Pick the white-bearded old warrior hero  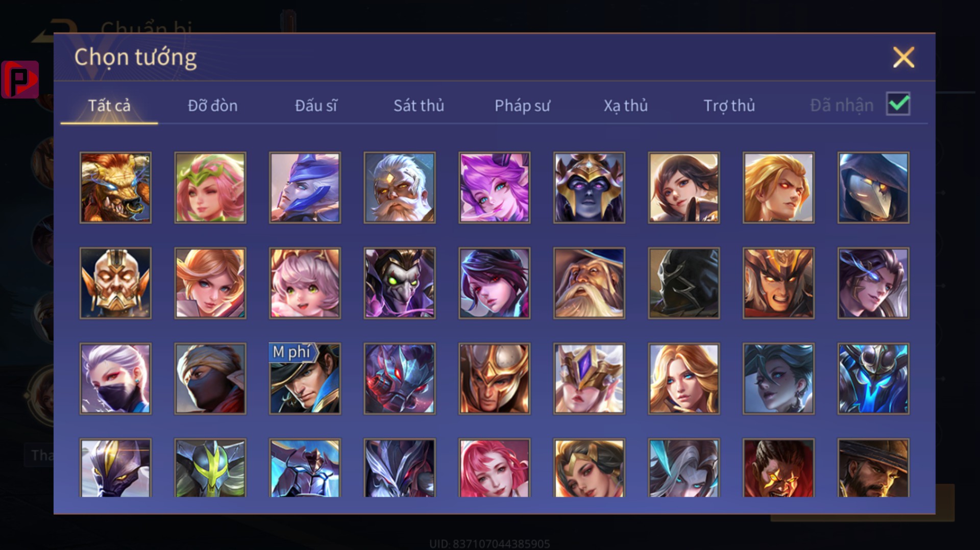pos(400,188)
